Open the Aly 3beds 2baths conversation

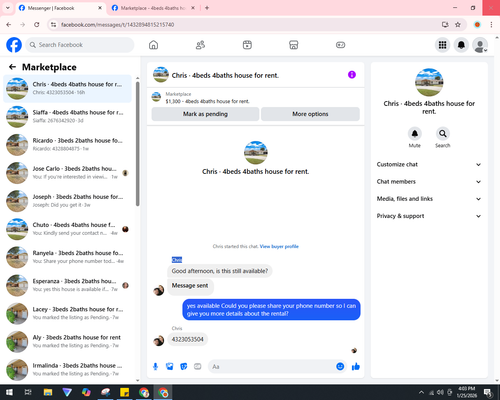[67, 341]
